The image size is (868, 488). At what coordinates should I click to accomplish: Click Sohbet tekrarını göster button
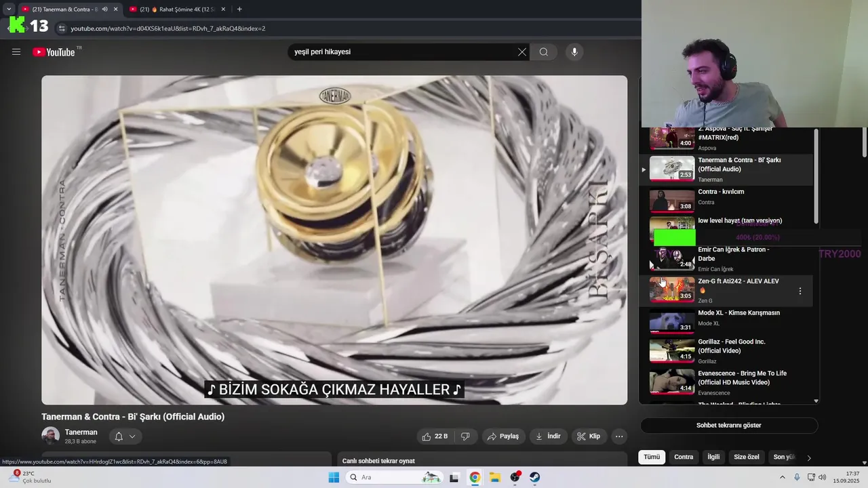[x=729, y=426]
